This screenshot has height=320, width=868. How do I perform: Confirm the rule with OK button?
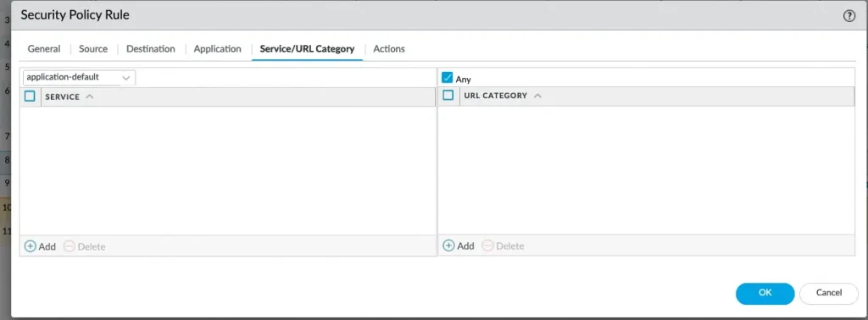765,293
